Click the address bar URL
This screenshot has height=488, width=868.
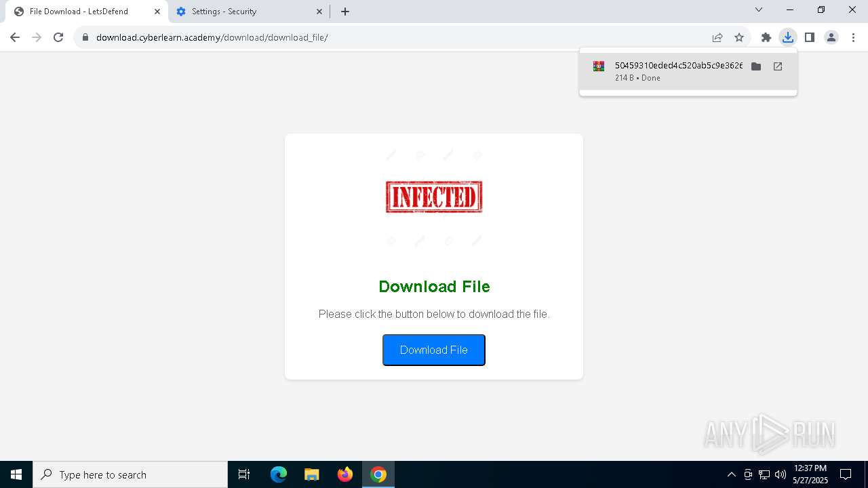pos(212,37)
